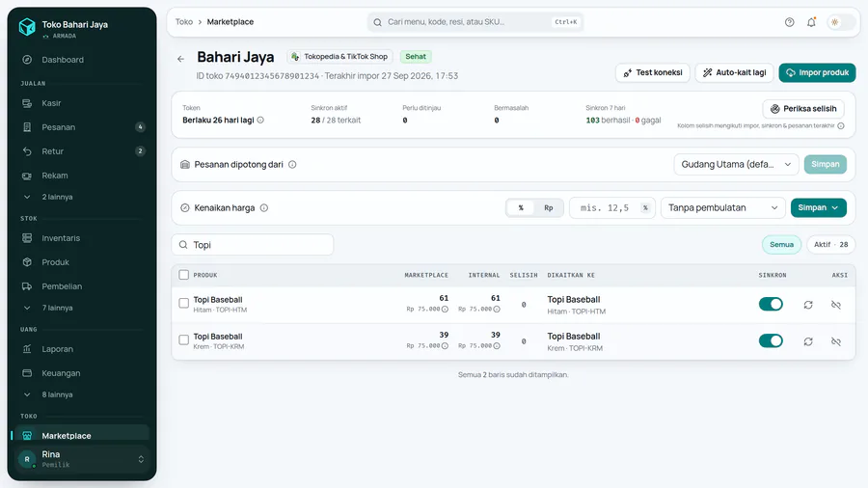Image resolution: width=868 pixels, height=488 pixels.
Task: Toggle the light theme sun icon
Action: [x=835, y=22]
